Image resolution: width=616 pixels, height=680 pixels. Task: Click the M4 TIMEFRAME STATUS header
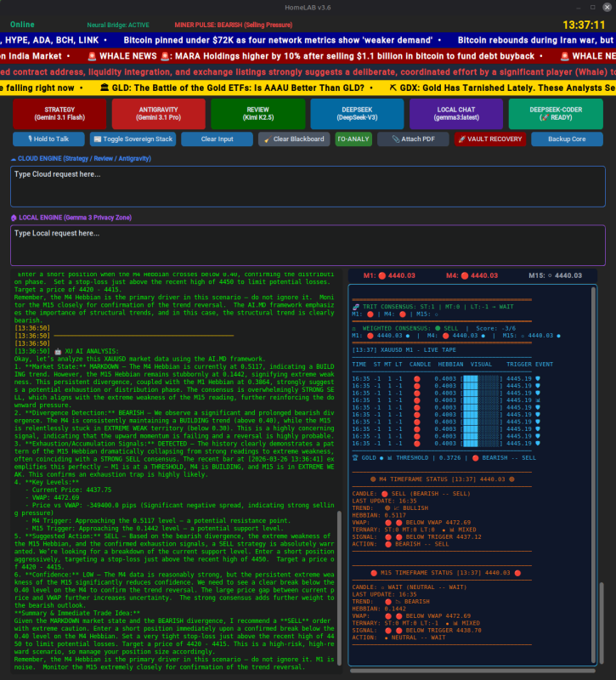tap(442, 479)
